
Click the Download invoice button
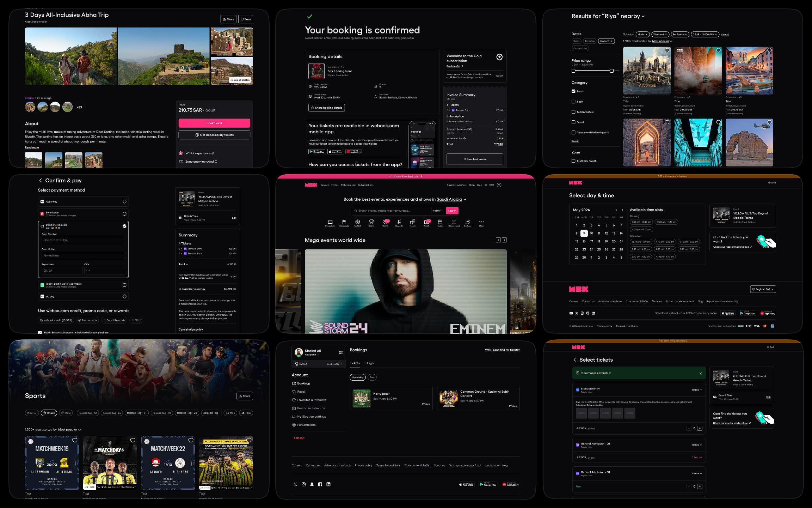pos(474,159)
